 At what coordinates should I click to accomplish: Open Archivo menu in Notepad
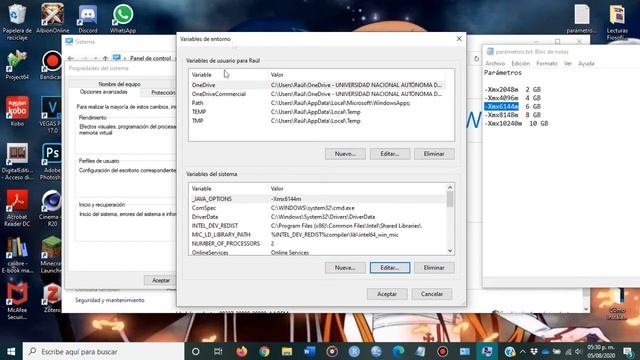click(x=495, y=64)
